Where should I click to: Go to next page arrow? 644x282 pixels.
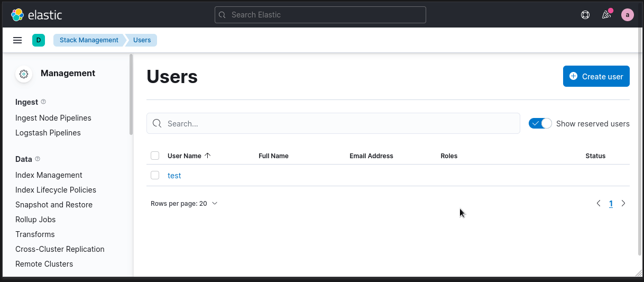(x=623, y=203)
